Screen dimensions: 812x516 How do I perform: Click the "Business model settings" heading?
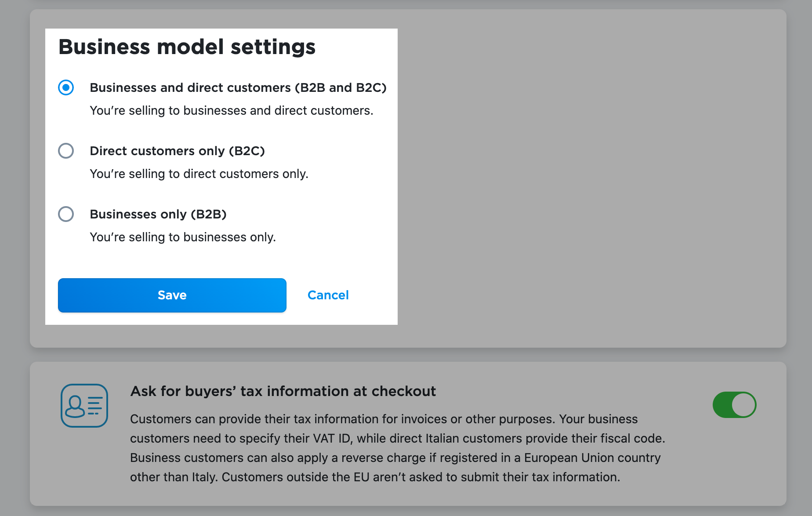pyautogui.click(x=187, y=47)
